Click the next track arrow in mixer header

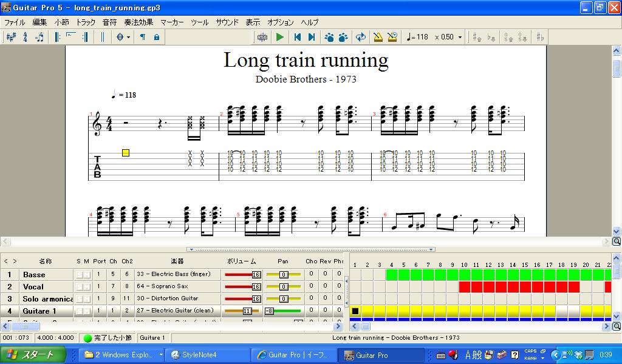point(15,261)
